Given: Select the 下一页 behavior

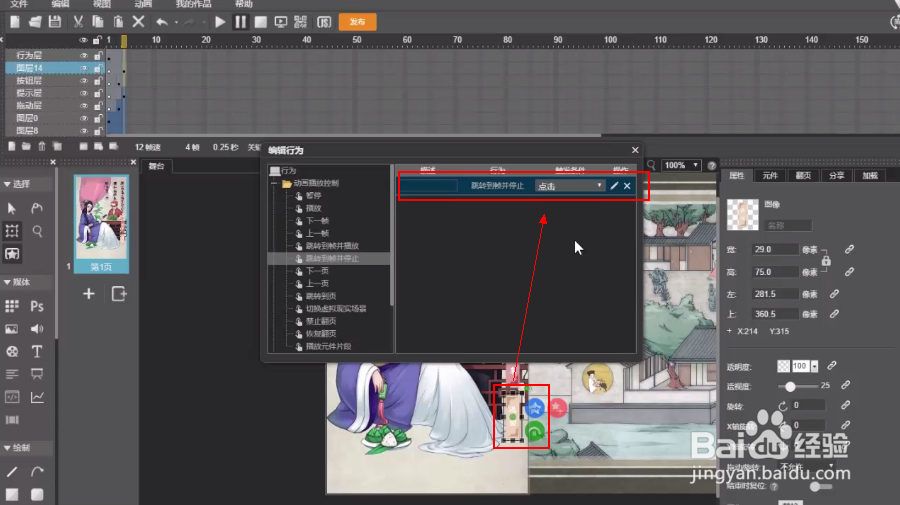Looking at the screenshot, I should click(x=317, y=271).
